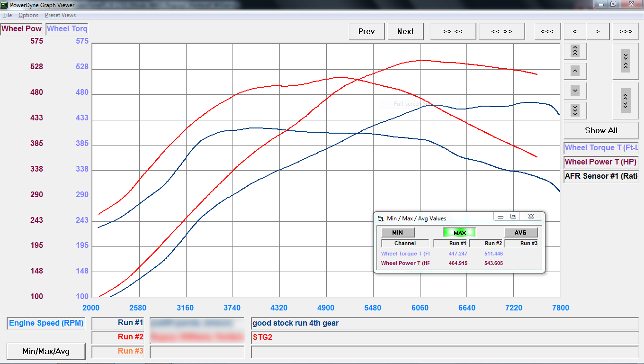
Task: Expand horizontal zoom with << >> button
Action: click(x=501, y=31)
